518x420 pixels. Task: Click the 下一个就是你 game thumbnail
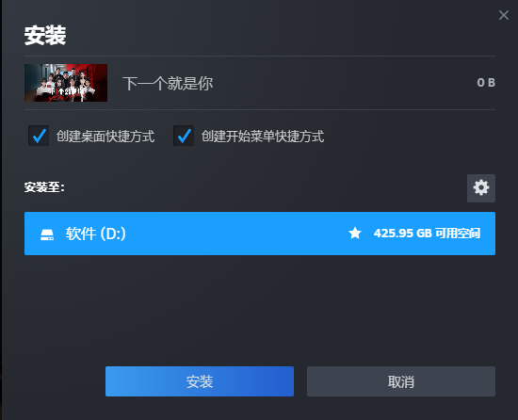[66, 83]
